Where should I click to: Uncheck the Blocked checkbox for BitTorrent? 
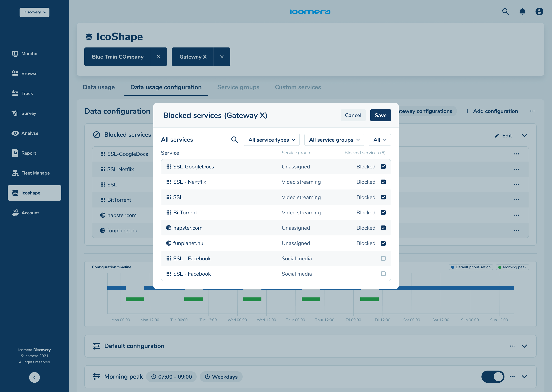pyautogui.click(x=383, y=213)
